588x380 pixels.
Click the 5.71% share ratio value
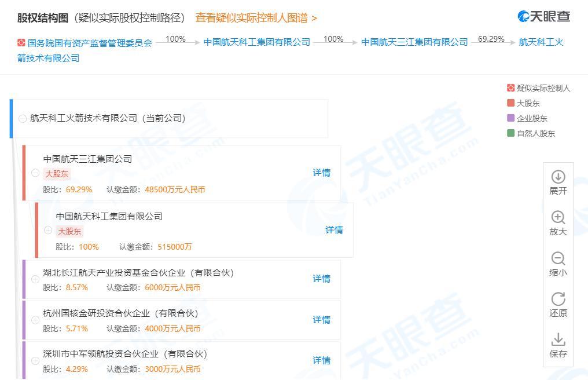coord(77,328)
